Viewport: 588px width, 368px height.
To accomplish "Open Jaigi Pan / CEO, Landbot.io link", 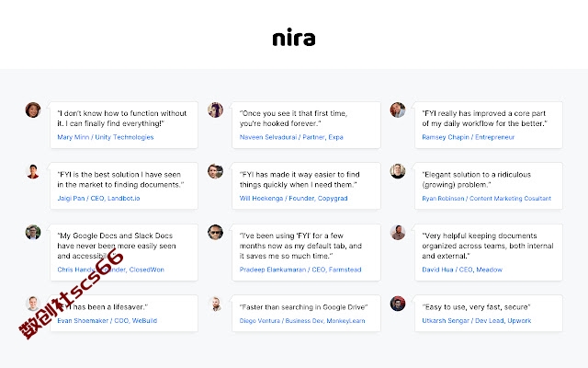I will click(98, 199).
